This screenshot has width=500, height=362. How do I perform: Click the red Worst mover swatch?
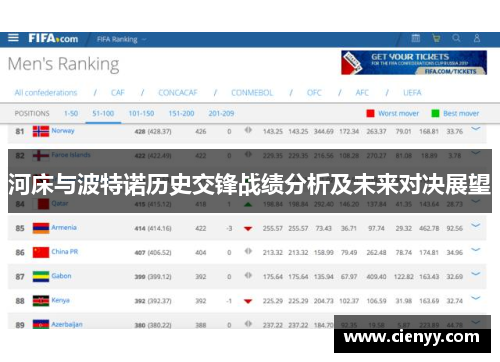coord(370,113)
